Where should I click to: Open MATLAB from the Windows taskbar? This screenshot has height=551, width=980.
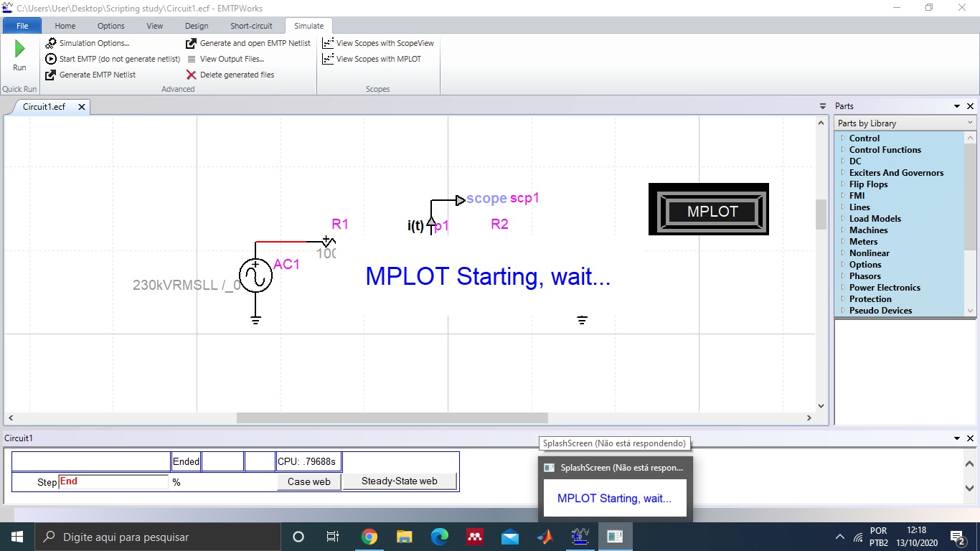tap(545, 537)
